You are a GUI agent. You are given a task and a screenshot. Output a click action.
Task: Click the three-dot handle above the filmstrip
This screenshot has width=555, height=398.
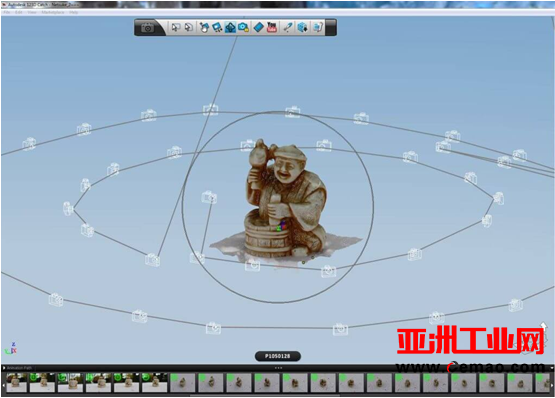point(278,368)
